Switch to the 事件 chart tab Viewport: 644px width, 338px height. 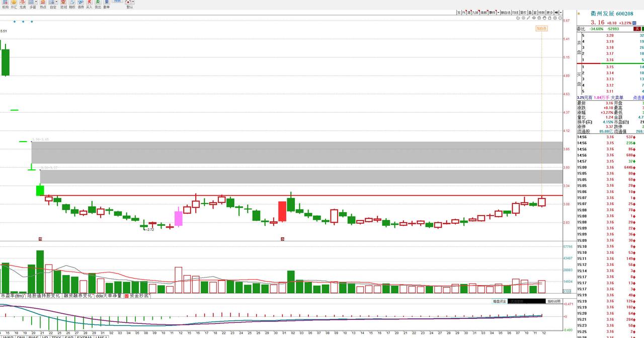click(x=492, y=13)
